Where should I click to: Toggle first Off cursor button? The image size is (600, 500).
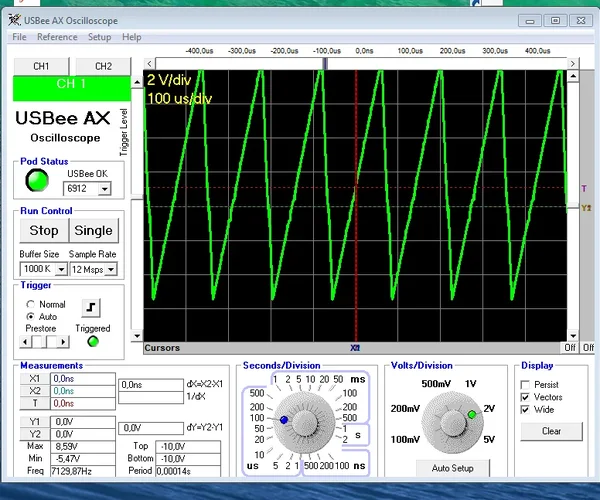coord(570,347)
